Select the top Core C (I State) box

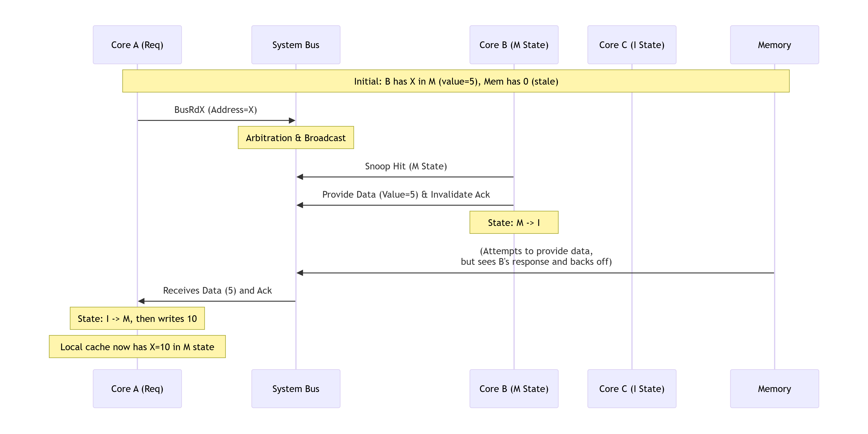pos(631,45)
